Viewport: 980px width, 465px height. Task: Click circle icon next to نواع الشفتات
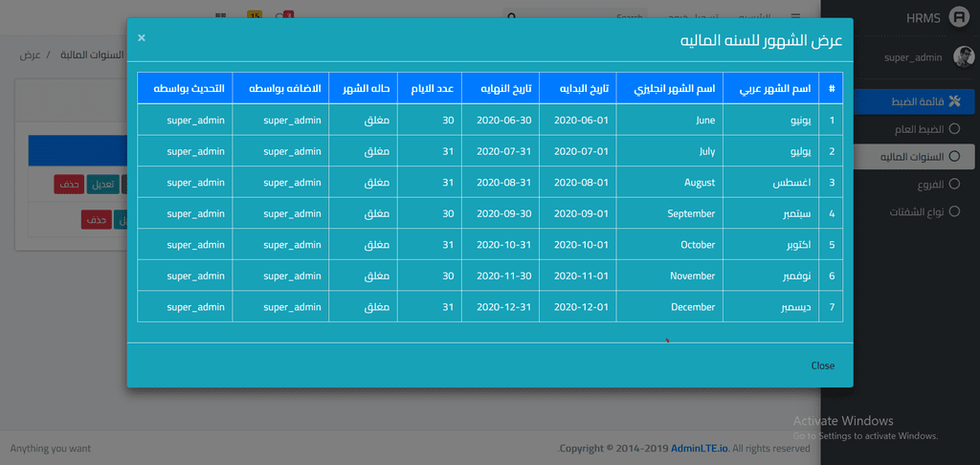point(954,211)
